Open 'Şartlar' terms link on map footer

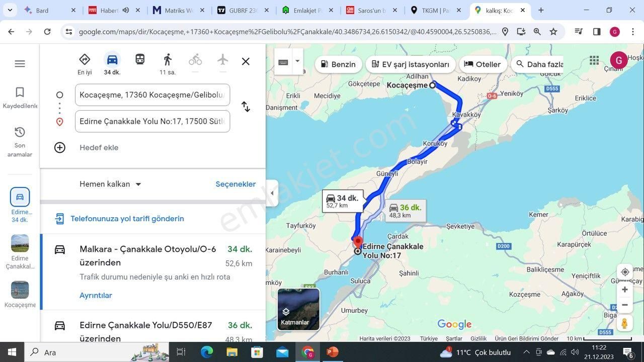click(454, 338)
